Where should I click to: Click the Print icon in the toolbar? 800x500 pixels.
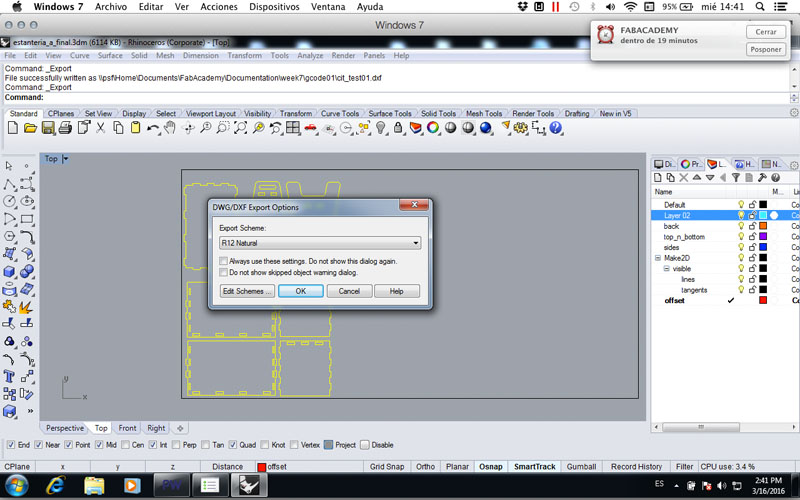tap(65, 128)
